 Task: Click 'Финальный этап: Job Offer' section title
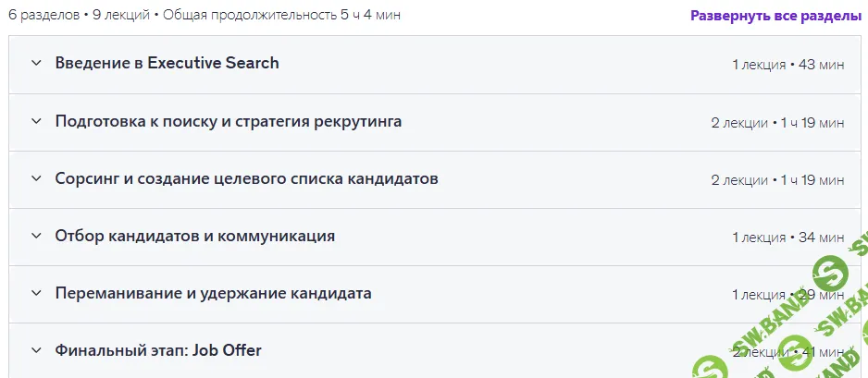coord(158,350)
